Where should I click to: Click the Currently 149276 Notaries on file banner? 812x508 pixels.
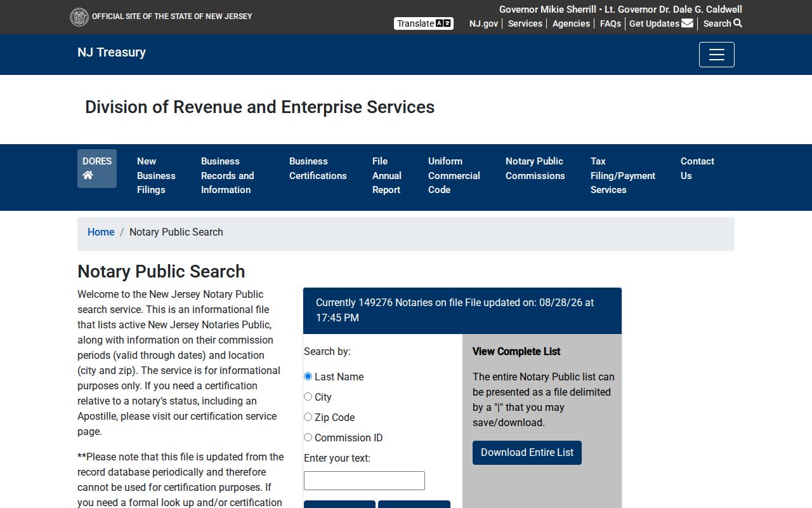tap(462, 311)
